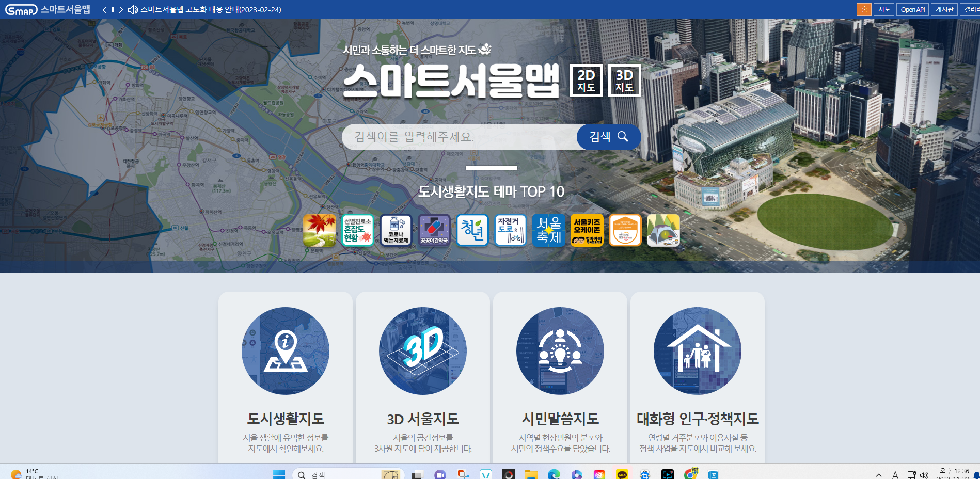Image resolution: width=980 pixels, height=479 pixels.
Task: Open the 게시판 menu tab
Action: point(944,9)
